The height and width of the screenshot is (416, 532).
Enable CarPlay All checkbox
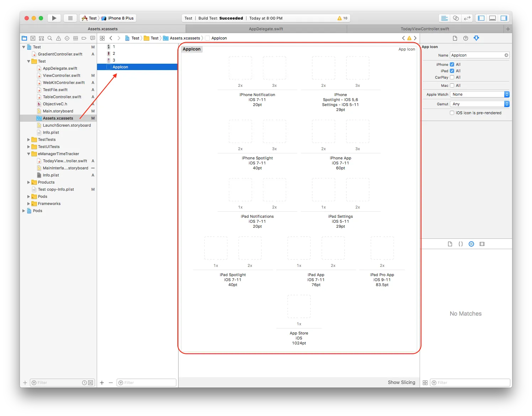[x=452, y=77]
